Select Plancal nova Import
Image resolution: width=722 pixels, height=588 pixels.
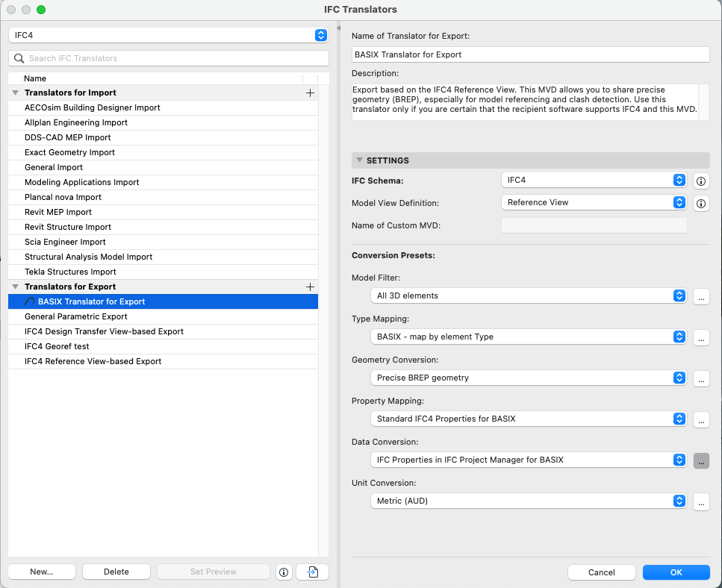click(163, 198)
